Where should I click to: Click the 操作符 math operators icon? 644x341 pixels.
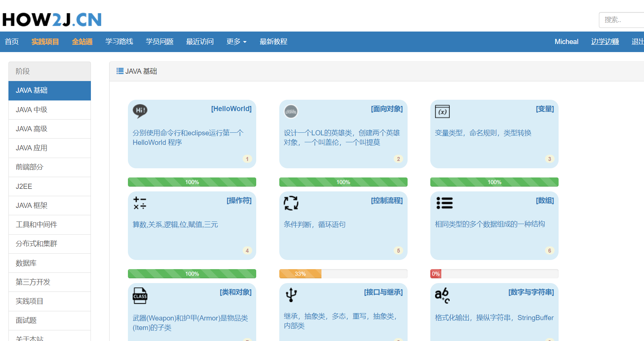coord(140,203)
